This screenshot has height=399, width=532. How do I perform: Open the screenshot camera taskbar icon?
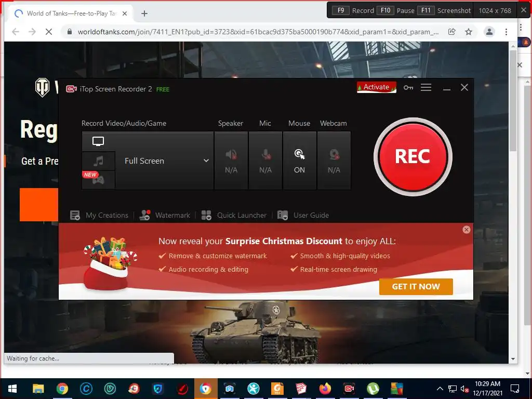pos(229,389)
